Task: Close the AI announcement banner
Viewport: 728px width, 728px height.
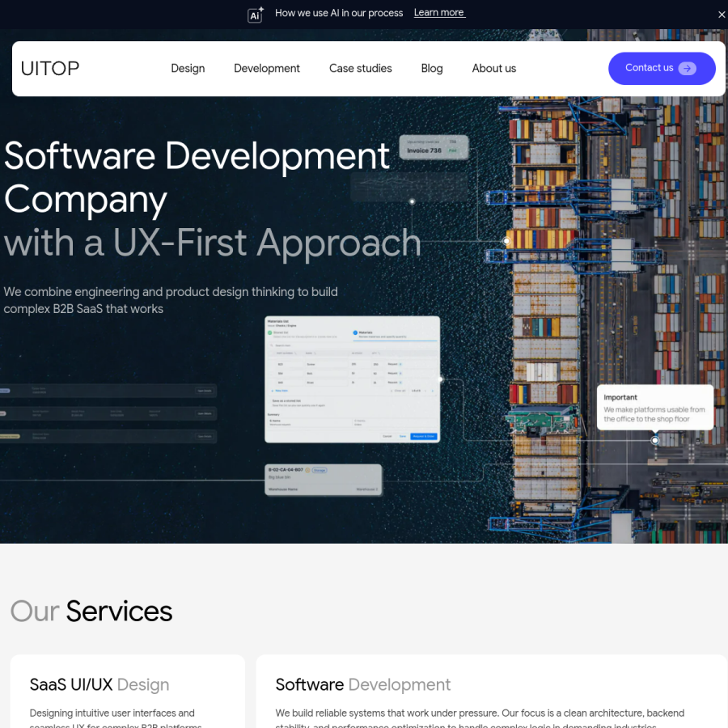Action: 721,15
